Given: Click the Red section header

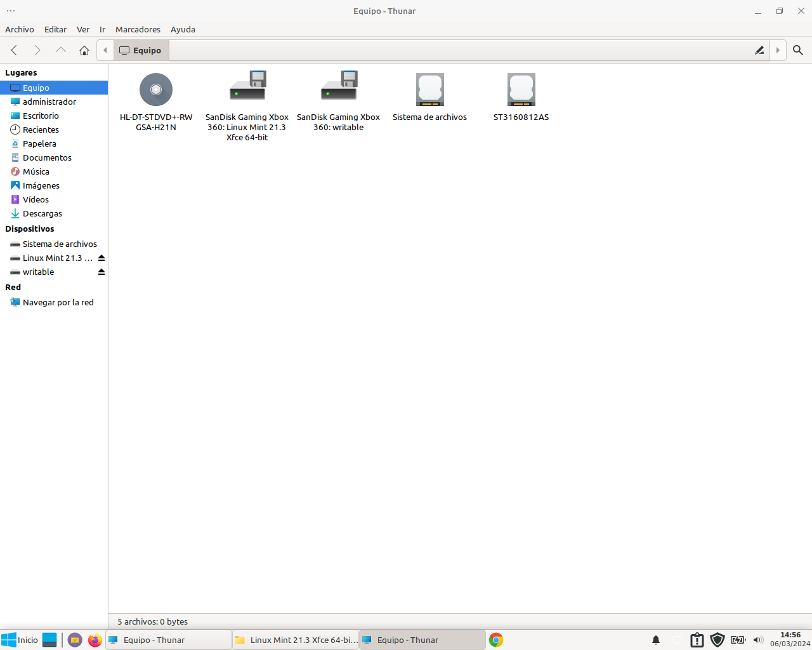Looking at the screenshot, I should click(x=13, y=287).
